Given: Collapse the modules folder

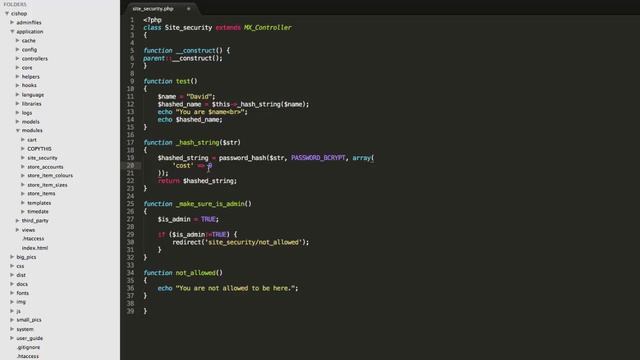Looking at the screenshot, I should (x=18, y=131).
